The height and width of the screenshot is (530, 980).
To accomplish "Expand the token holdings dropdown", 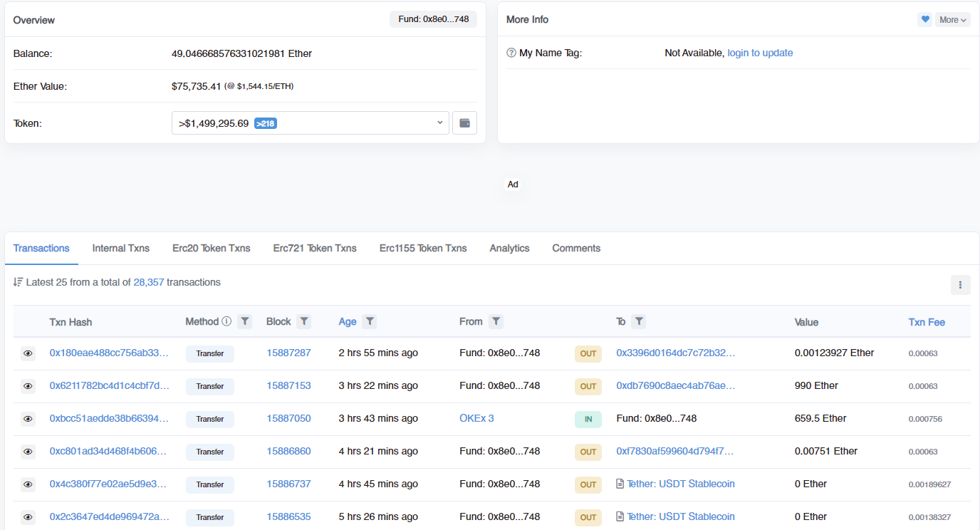I will (x=439, y=123).
